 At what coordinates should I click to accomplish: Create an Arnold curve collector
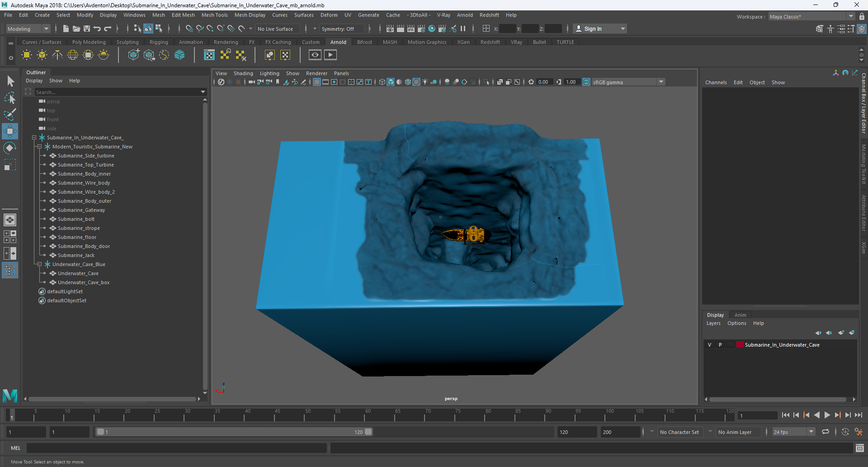[x=164, y=55]
